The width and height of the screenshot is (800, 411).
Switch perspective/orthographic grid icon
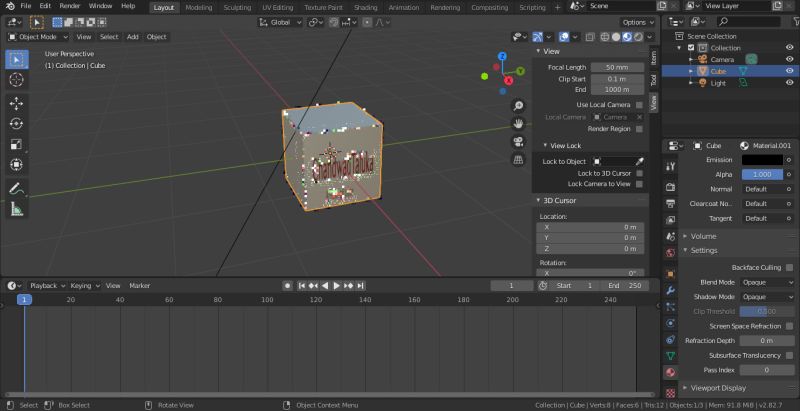tap(518, 160)
